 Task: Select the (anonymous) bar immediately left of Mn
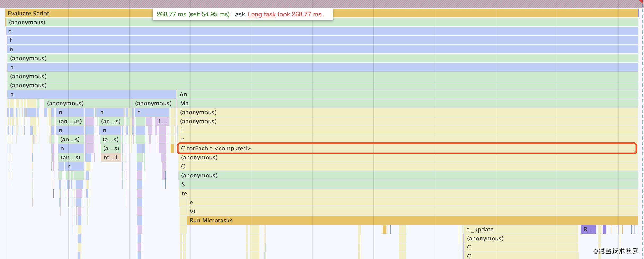click(153, 103)
